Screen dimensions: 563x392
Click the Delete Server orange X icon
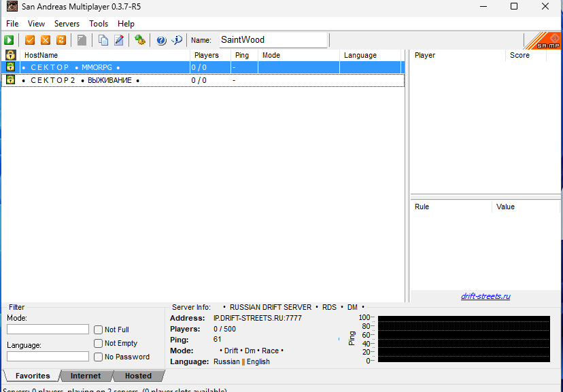pos(46,40)
